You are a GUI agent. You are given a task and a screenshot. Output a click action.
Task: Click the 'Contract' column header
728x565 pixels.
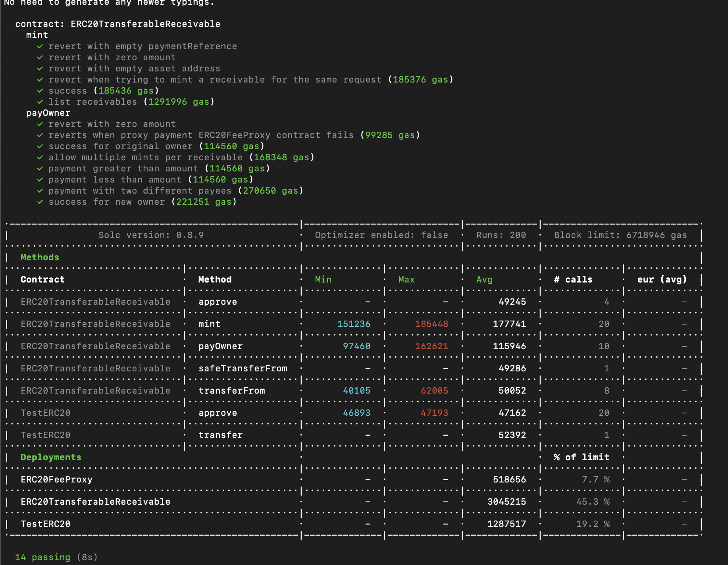click(x=42, y=280)
